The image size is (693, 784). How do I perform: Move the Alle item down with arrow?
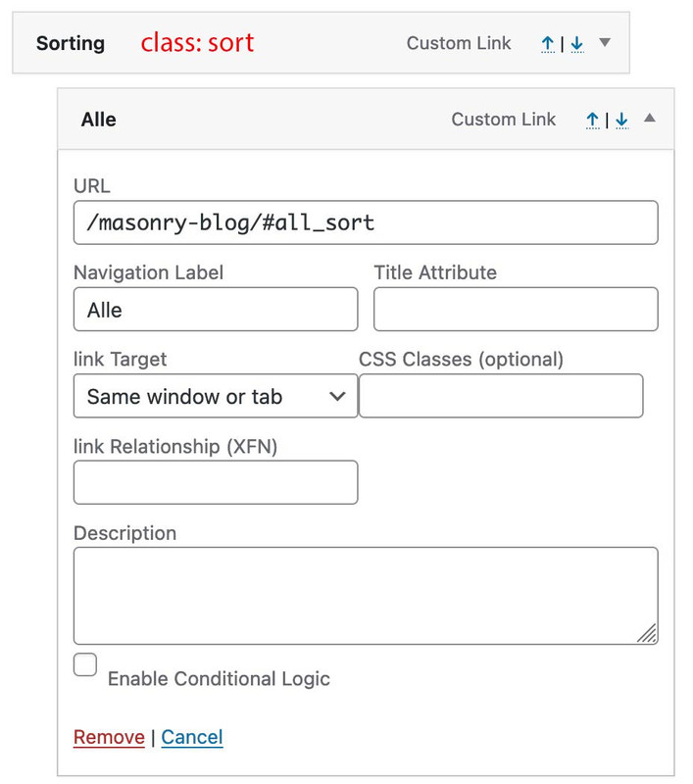click(x=622, y=121)
